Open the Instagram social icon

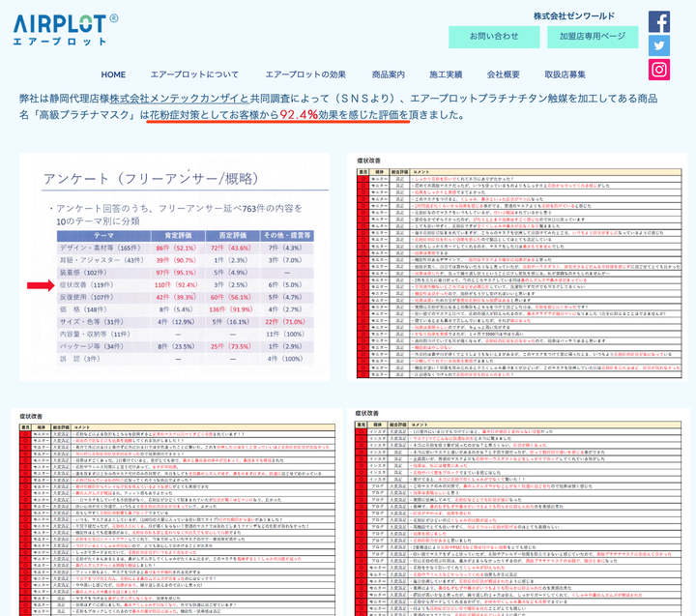tap(659, 70)
